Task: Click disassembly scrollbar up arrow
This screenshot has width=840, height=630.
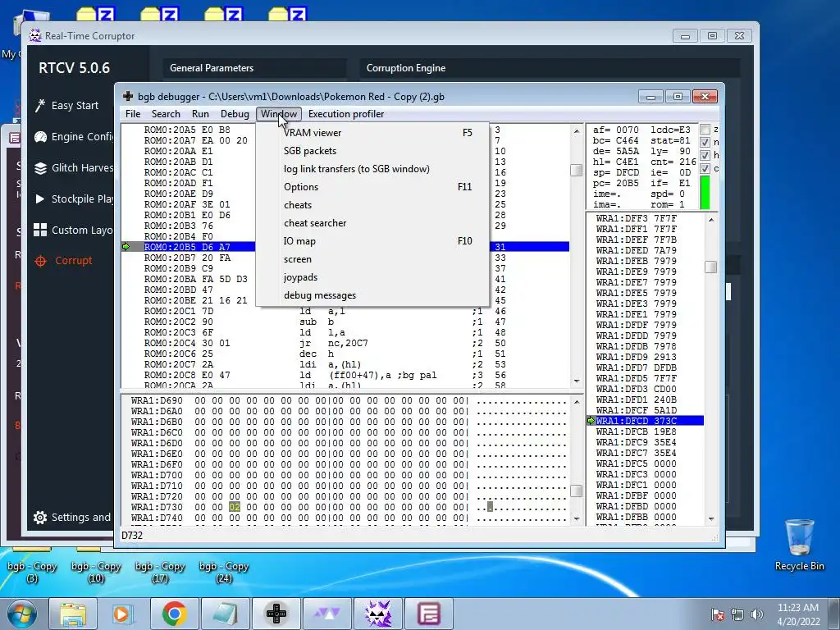Action: (577, 130)
